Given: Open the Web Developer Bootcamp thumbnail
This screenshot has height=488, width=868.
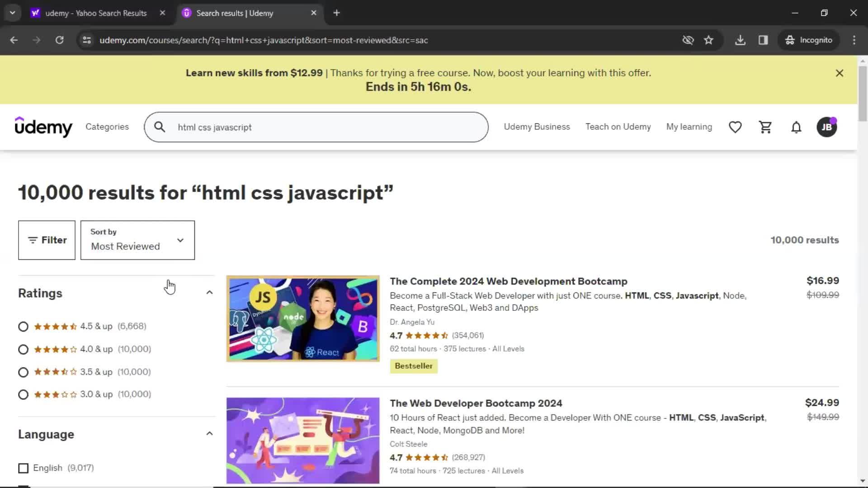Looking at the screenshot, I should (303, 441).
